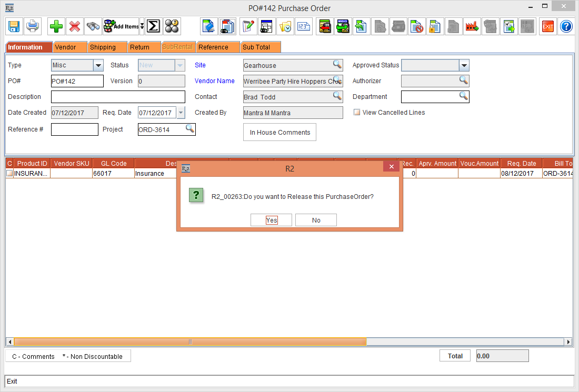
Task: Click the Print icon in toolbar
Action: pos(33,26)
